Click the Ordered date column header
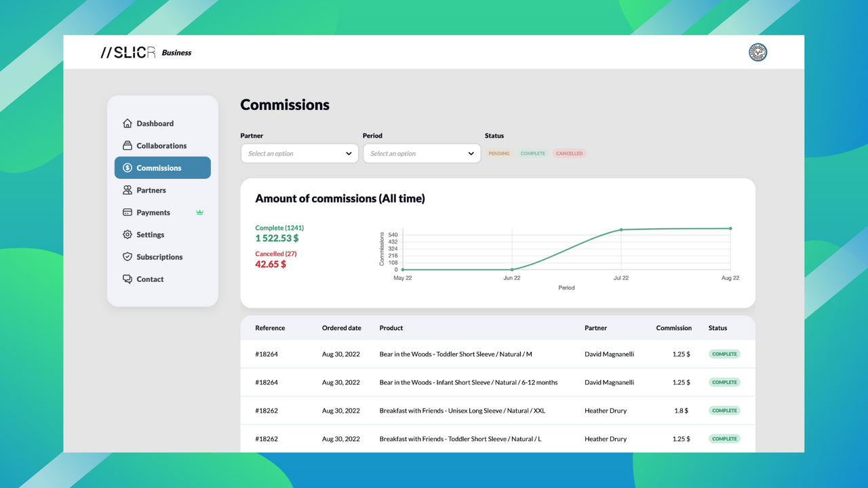This screenshot has height=488, width=868. pos(342,328)
